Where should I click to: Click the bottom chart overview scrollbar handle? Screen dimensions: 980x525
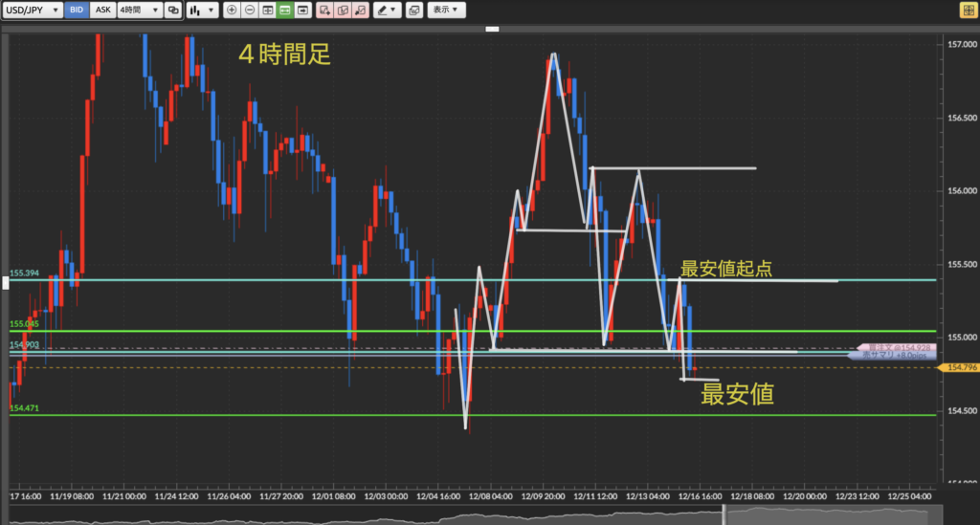tap(724, 517)
